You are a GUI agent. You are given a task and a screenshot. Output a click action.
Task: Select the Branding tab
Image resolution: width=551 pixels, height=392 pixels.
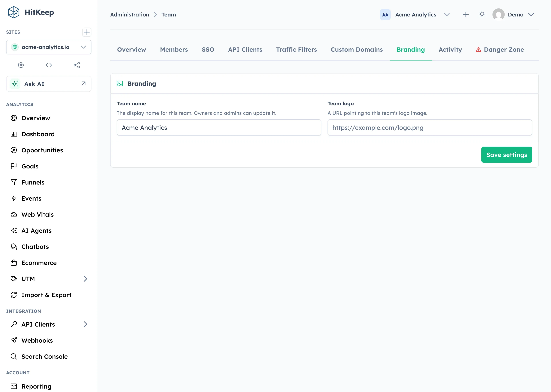coord(411,50)
